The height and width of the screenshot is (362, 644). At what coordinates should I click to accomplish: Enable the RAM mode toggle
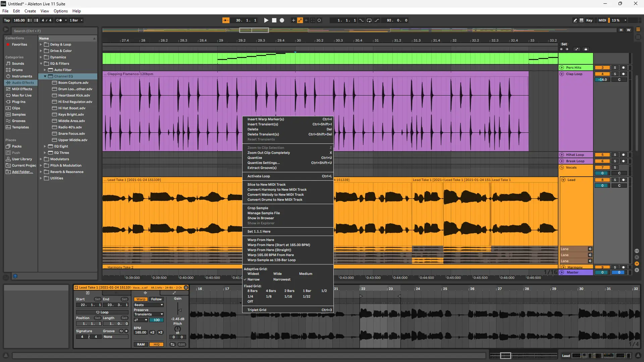pyautogui.click(x=141, y=344)
